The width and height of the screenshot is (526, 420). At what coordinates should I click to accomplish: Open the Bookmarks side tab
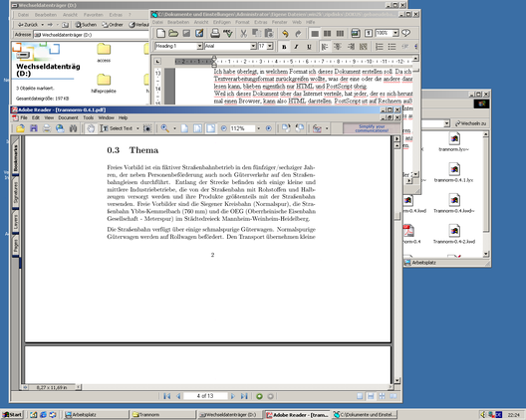(x=15, y=158)
